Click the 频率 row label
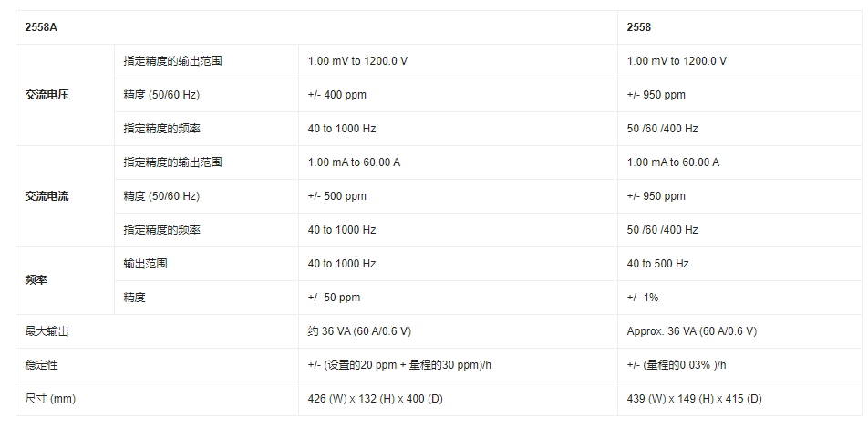Viewport: 868px width, 429px height. [36, 280]
